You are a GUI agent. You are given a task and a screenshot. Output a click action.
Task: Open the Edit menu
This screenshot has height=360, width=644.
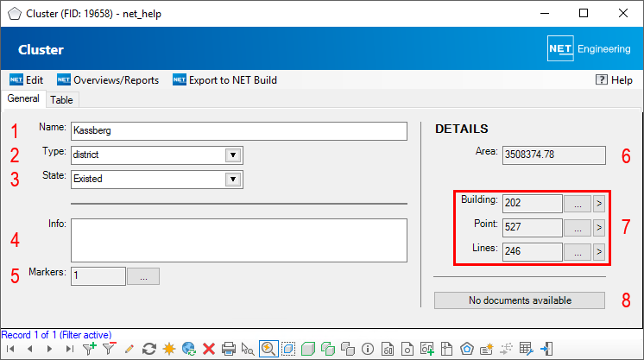click(x=26, y=80)
